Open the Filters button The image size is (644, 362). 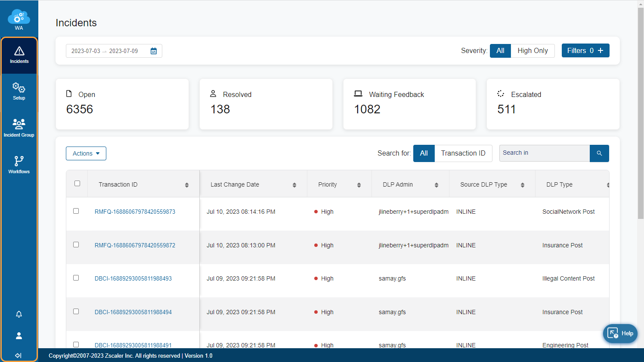point(585,51)
